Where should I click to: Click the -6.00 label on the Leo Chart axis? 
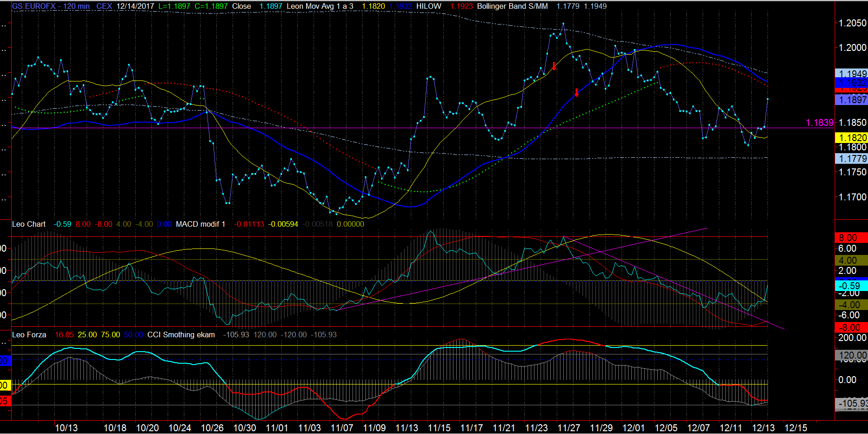pos(849,315)
